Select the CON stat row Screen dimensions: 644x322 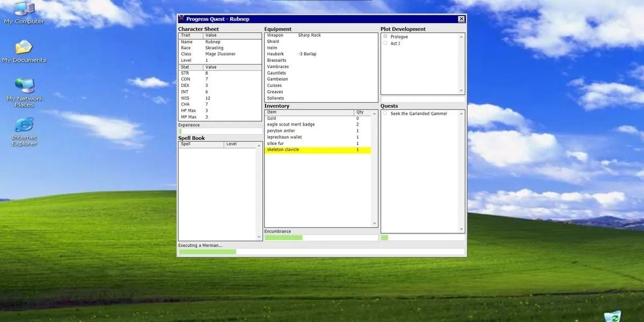click(220, 79)
